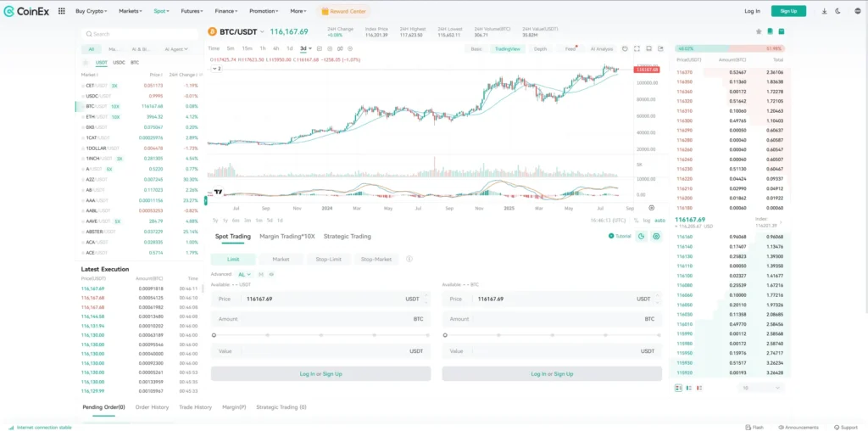Open the chart type icon after the 3d interval
Image resolution: width=868 pixels, height=431 pixels.
click(x=320, y=48)
